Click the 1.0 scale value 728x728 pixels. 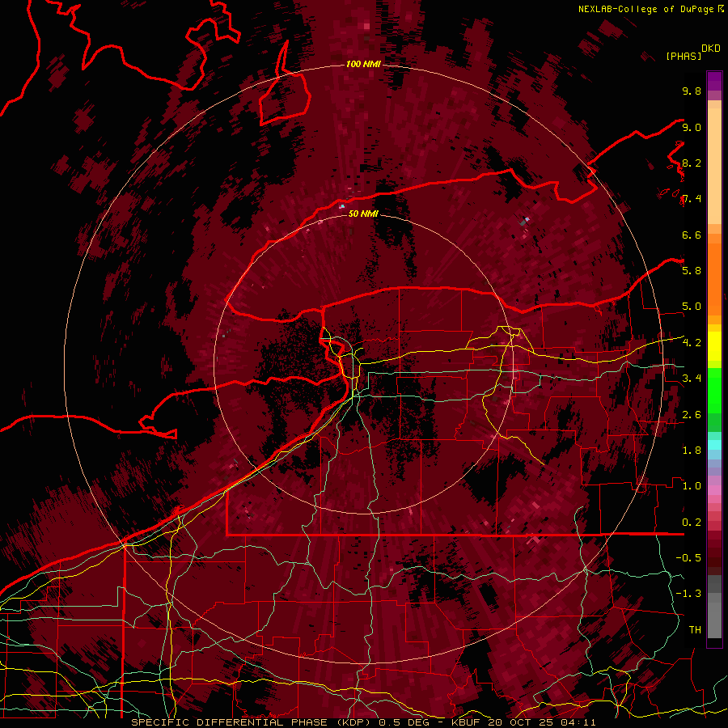tap(692, 485)
